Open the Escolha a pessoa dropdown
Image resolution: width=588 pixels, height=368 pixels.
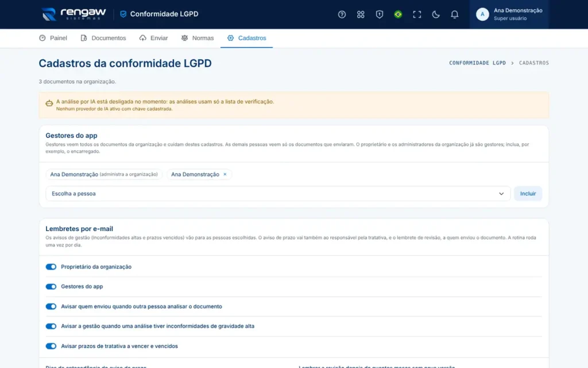(x=278, y=194)
